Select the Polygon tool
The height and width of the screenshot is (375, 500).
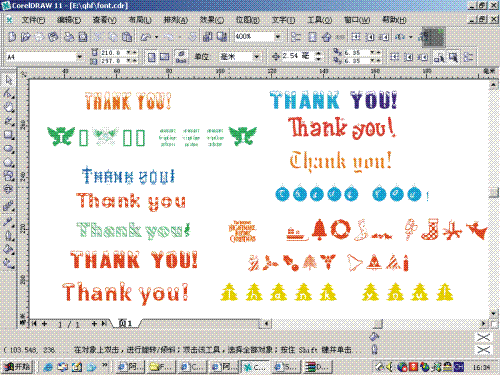pyautogui.click(x=9, y=162)
